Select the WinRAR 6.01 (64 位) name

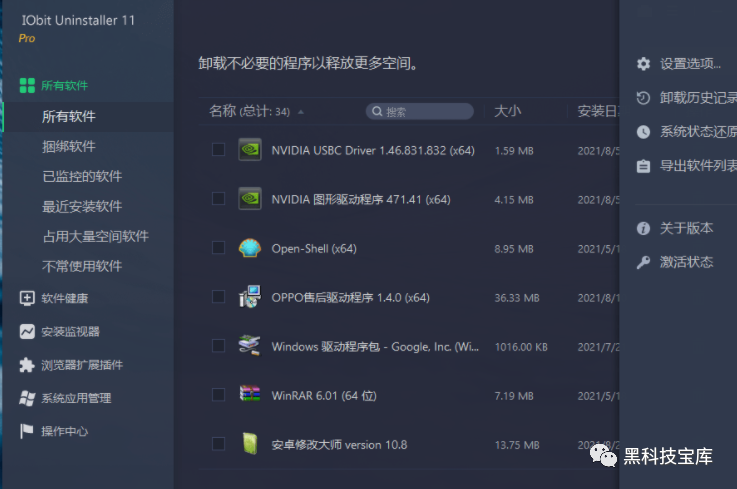click(324, 396)
